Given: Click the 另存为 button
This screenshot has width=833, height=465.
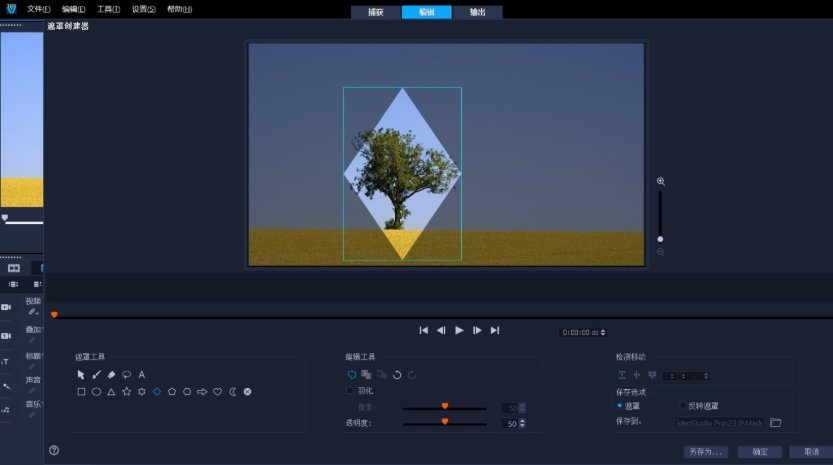Looking at the screenshot, I should [705, 451].
